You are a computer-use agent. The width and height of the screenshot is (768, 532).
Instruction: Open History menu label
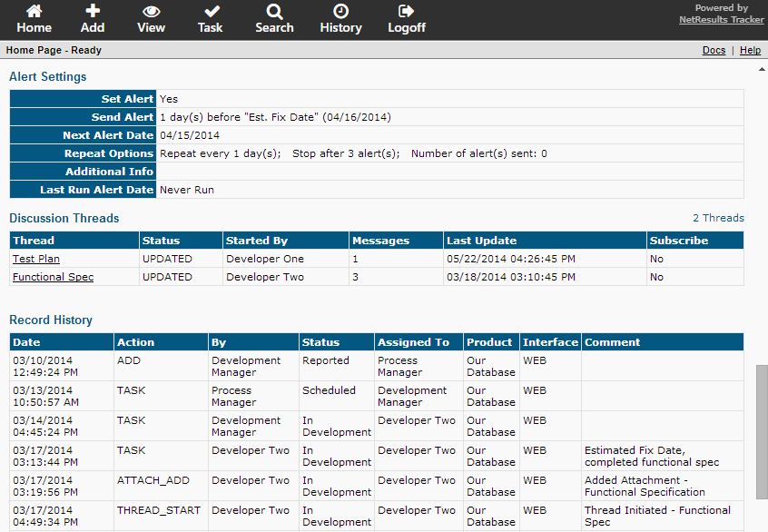341,28
